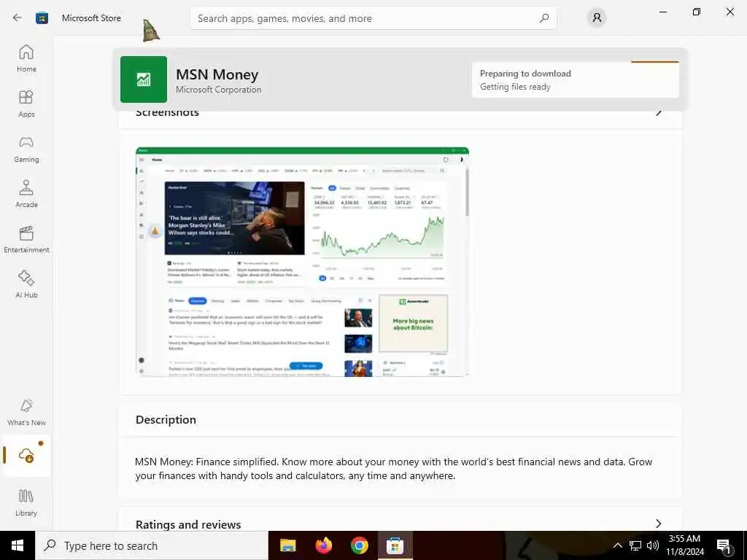Viewport: 747px width, 560px height.
Task: Click the Microsoft Store logo icon
Action: tap(42, 18)
